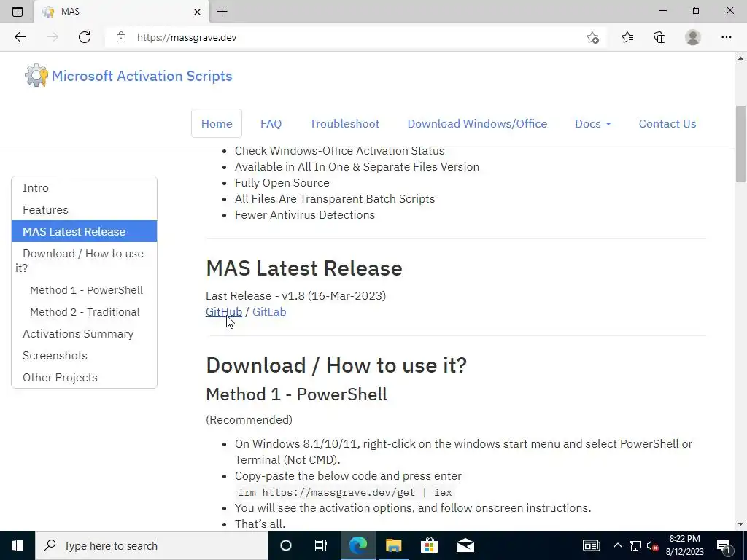This screenshot has height=560, width=747.
Task: Open Edge Settings and more menu
Action: tap(726, 37)
